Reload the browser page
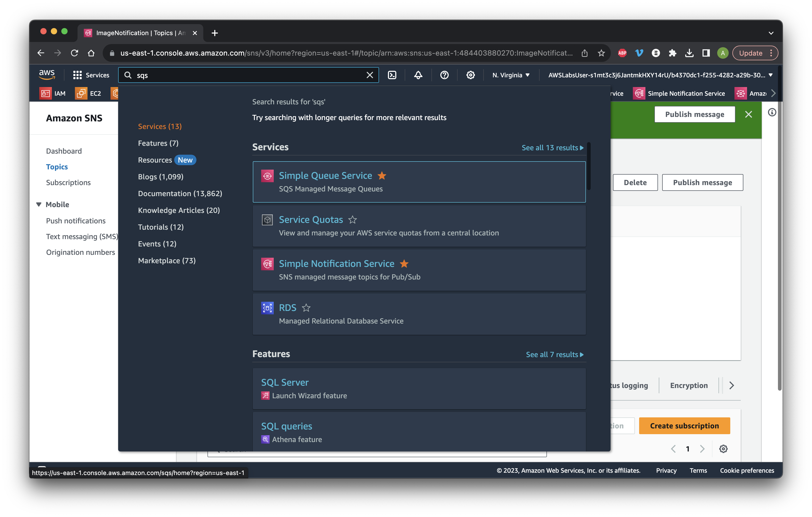This screenshot has width=812, height=517. (x=75, y=53)
